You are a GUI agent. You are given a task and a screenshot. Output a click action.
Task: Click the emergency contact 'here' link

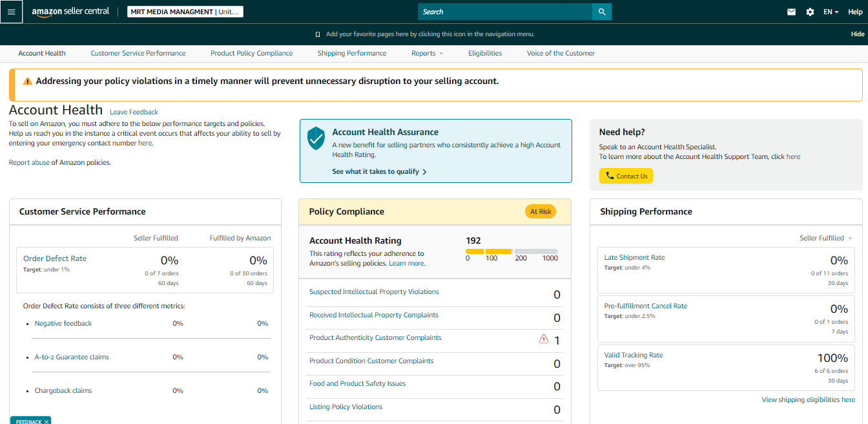[x=145, y=143]
